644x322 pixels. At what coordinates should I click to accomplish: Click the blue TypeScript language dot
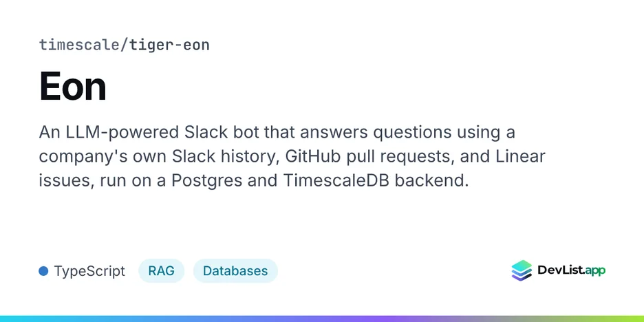[x=43, y=271]
